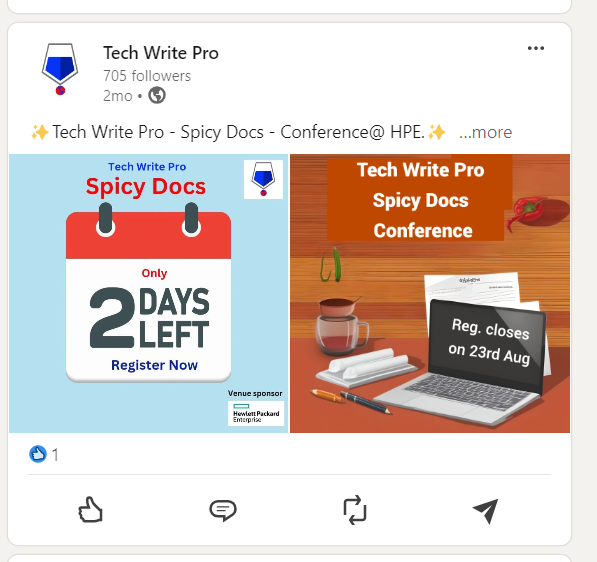Click the 2mo post timestamp
This screenshot has width=597, height=562.
pyautogui.click(x=118, y=96)
